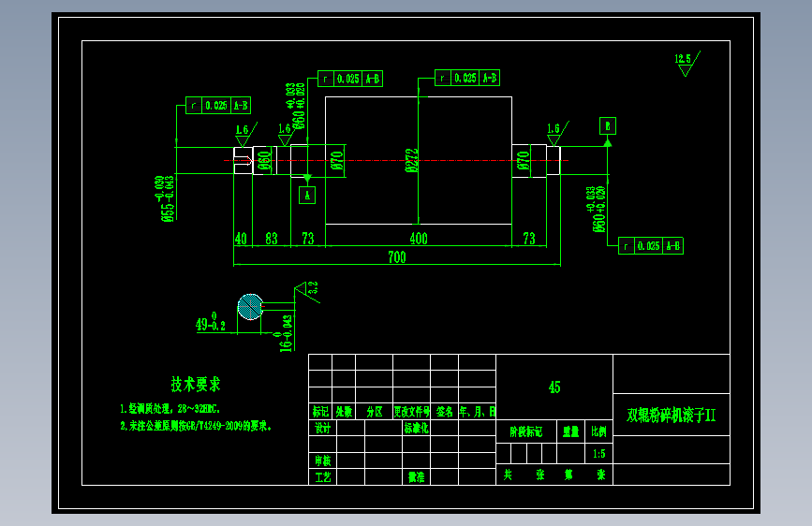Click the 共 label in sheet count row
The width and height of the screenshot is (812, 526).
pos(508,475)
